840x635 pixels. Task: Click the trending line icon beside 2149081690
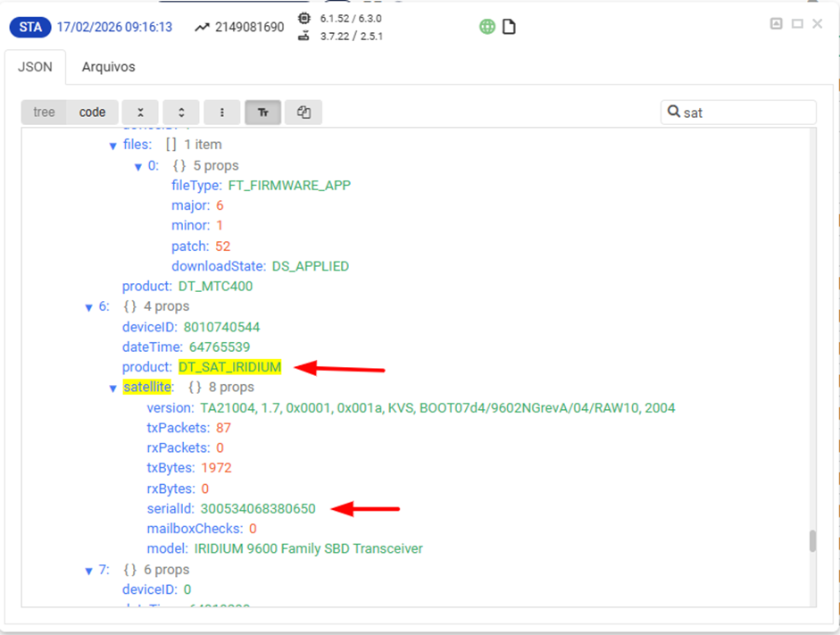[202, 28]
